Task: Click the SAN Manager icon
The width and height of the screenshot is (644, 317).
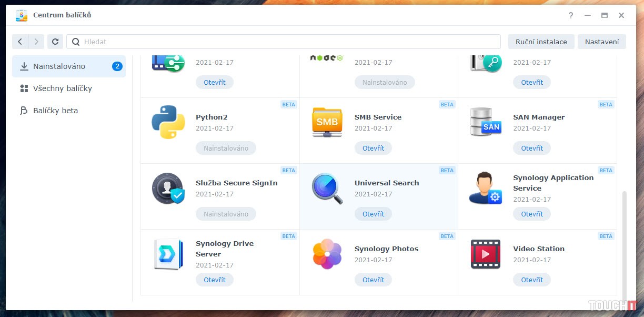Action: (485, 122)
